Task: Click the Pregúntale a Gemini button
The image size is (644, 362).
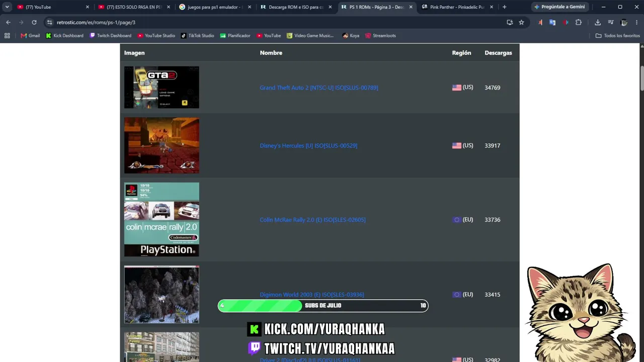Action: click(559, 7)
